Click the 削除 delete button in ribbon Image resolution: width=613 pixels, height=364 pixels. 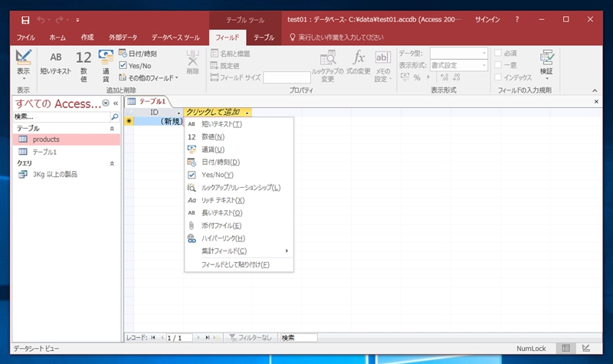pyautogui.click(x=193, y=63)
